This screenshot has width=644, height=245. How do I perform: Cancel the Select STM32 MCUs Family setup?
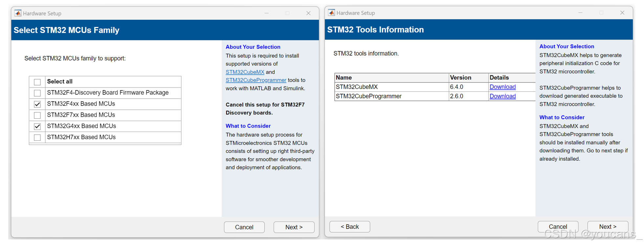point(244,227)
